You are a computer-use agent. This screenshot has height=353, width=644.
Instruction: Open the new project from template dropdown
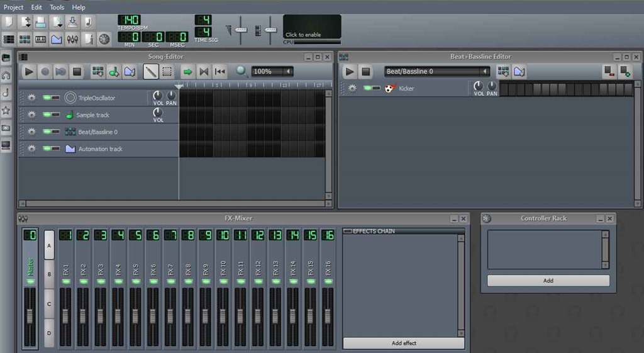[26, 23]
